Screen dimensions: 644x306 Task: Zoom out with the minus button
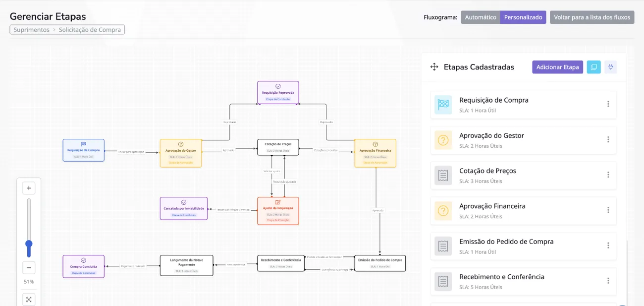click(x=29, y=267)
